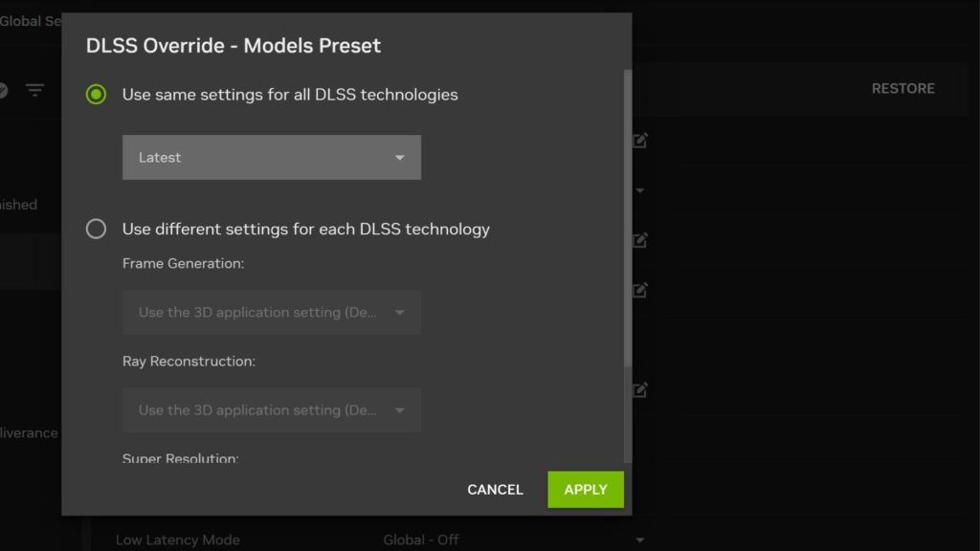Image resolution: width=980 pixels, height=551 pixels.
Task: Click the CANCEL button
Action: click(x=495, y=489)
